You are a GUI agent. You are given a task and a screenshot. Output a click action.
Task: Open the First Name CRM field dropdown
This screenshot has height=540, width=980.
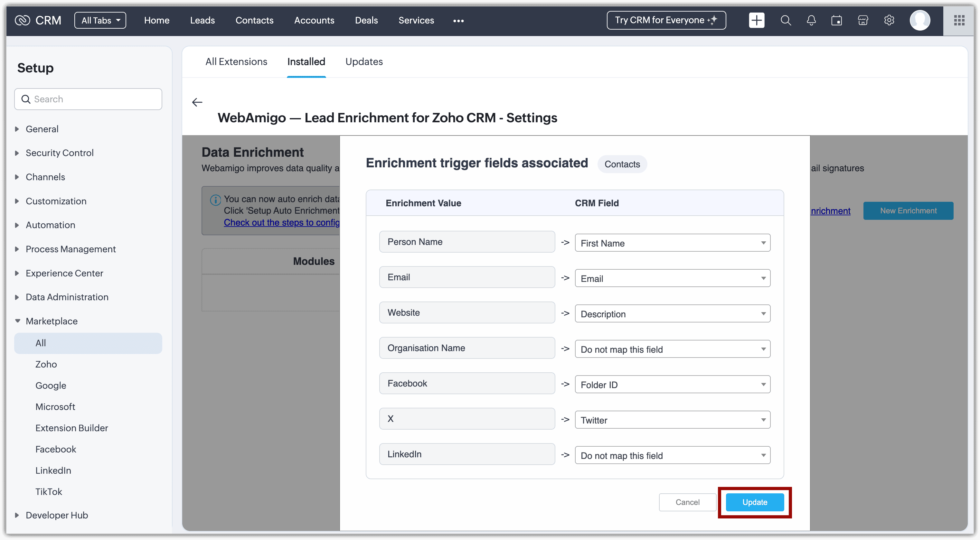[672, 243]
